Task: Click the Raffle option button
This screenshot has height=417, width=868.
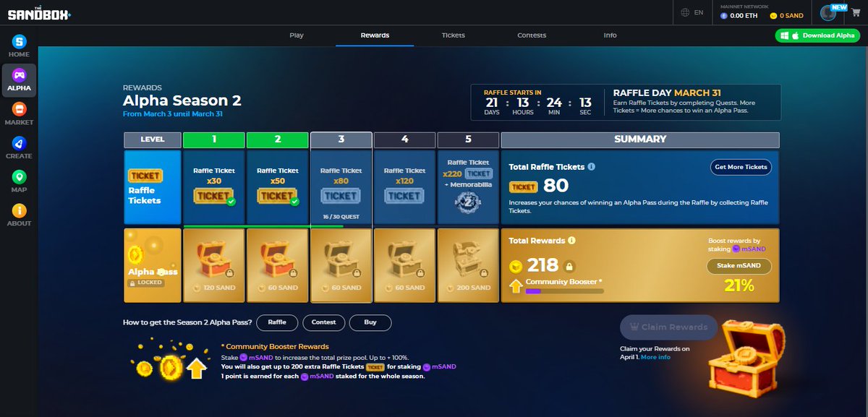Action: (x=277, y=322)
